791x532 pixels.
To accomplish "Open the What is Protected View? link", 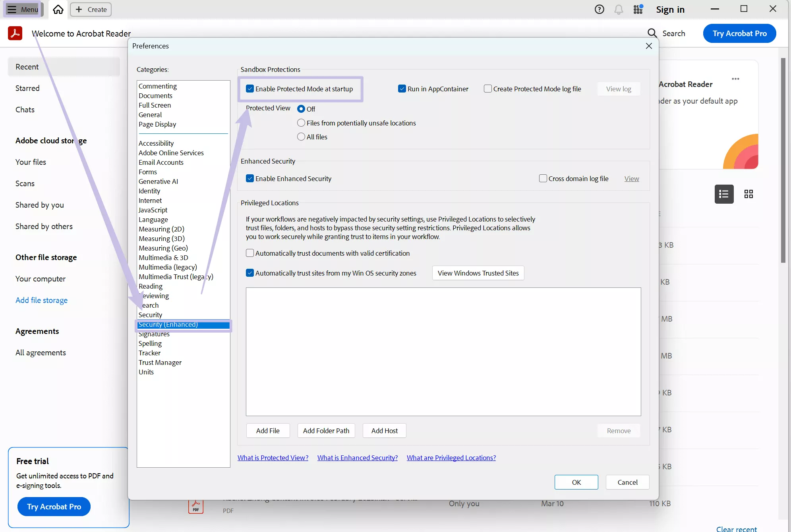I will pyautogui.click(x=273, y=457).
